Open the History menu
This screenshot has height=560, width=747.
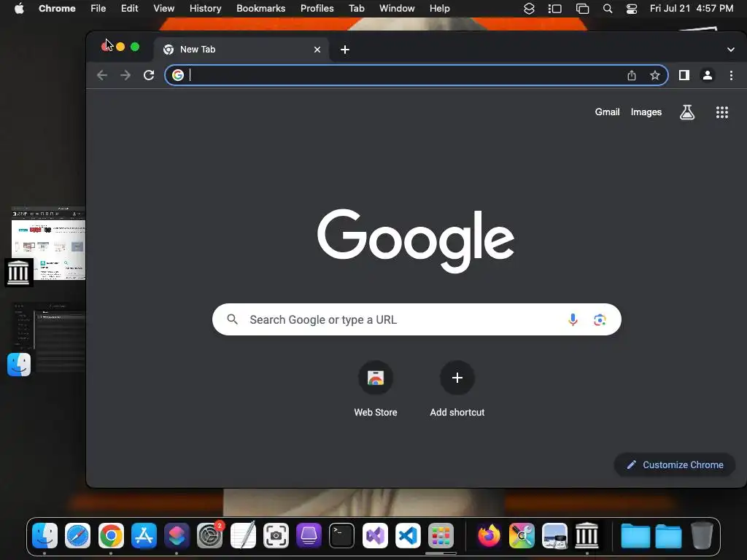point(205,9)
